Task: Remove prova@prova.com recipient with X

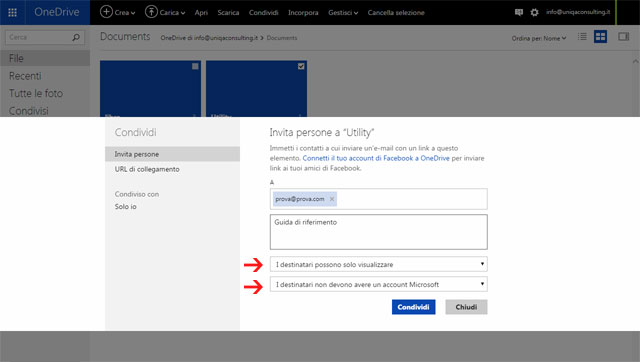Action: [x=332, y=199]
